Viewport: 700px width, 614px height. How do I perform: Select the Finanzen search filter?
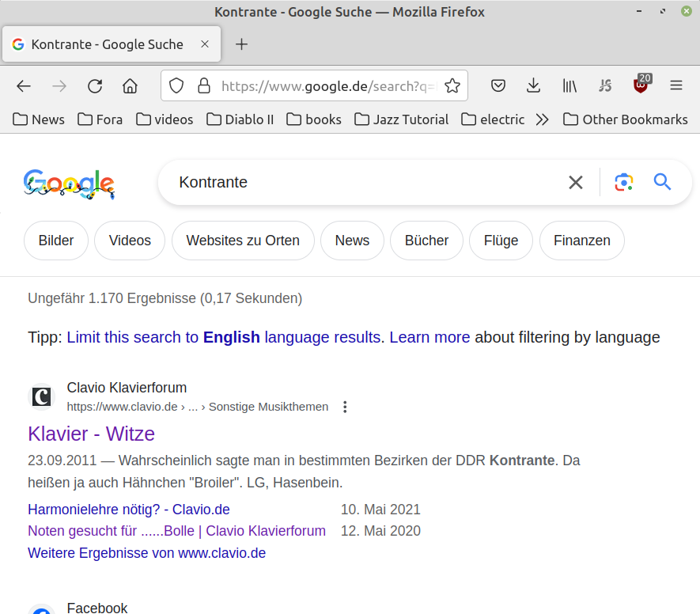pos(581,241)
